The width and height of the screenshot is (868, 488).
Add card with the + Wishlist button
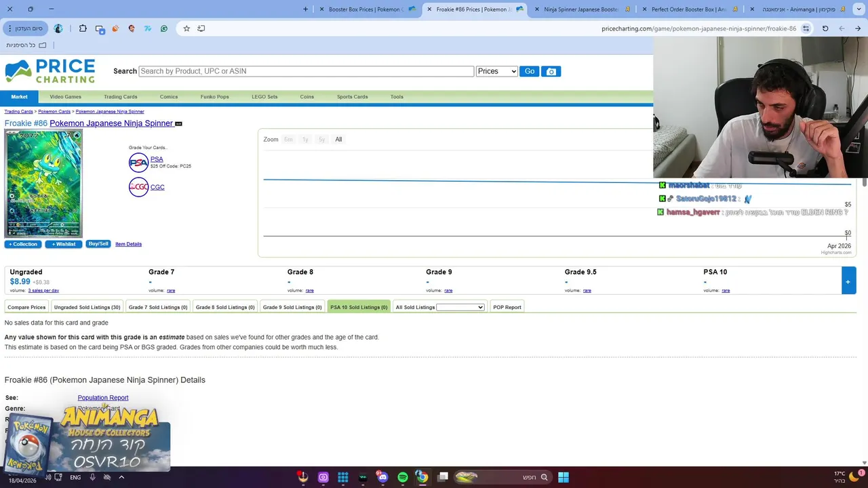click(x=64, y=244)
